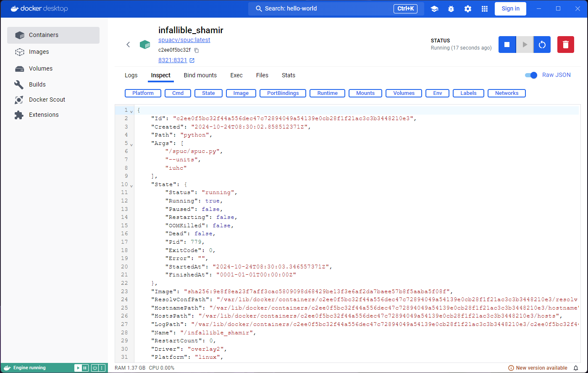Copy container ID c2ee0f5bc32f
Image resolution: width=588 pixels, height=373 pixels.
point(196,50)
